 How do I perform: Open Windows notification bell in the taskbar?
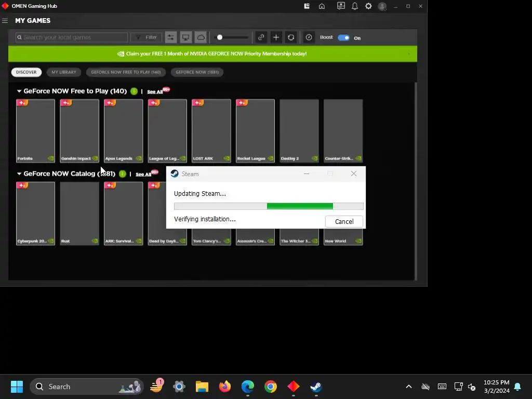[518, 387]
